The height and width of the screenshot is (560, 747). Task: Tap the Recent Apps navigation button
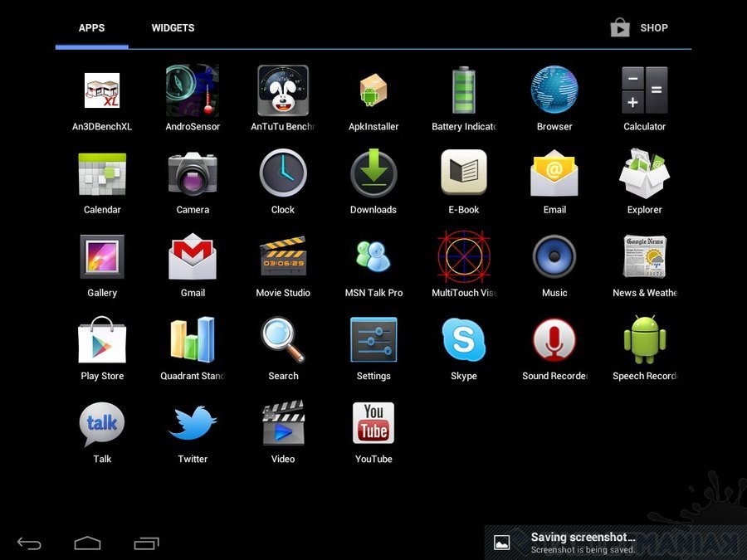pos(146,543)
